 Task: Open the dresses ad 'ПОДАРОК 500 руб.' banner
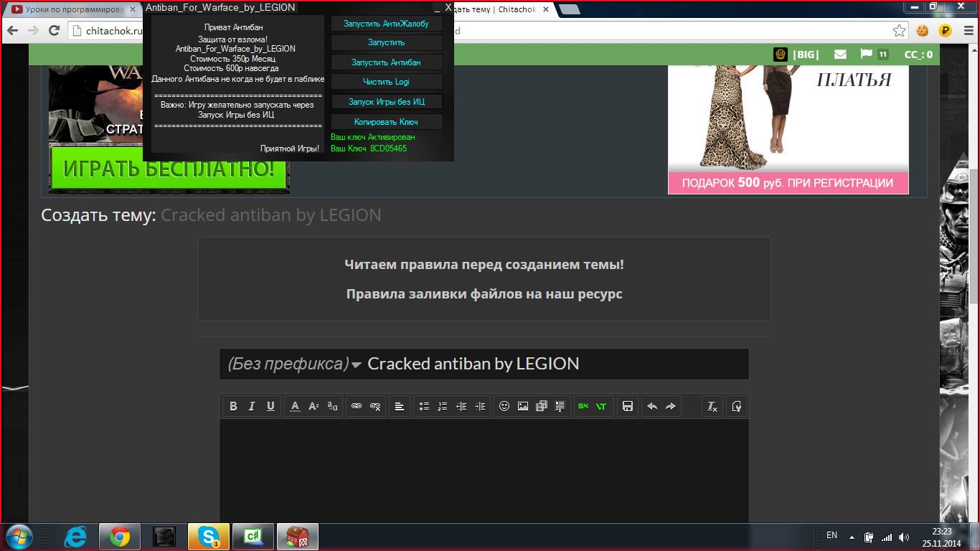pyautogui.click(x=788, y=183)
